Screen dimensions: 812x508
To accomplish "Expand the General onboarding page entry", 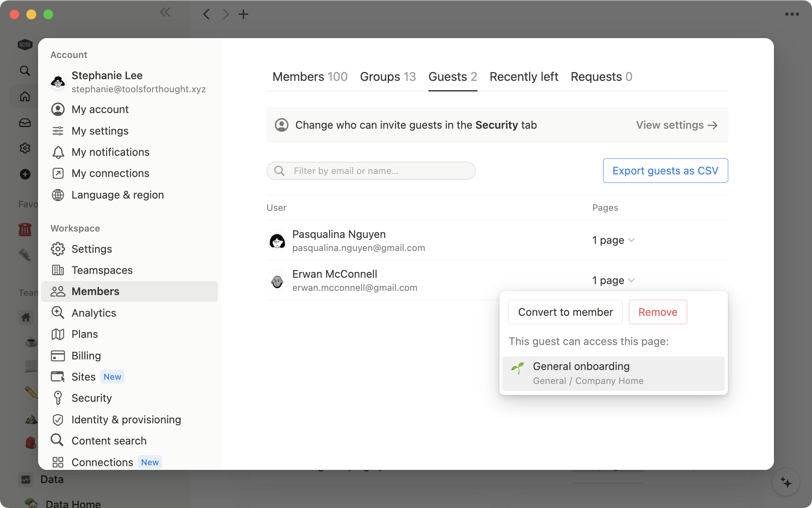I will click(x=614, y=373).
